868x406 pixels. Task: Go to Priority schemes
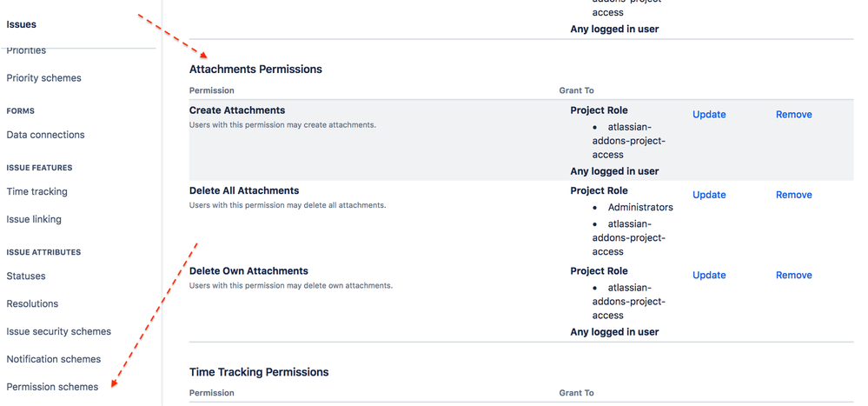[43, 78]
